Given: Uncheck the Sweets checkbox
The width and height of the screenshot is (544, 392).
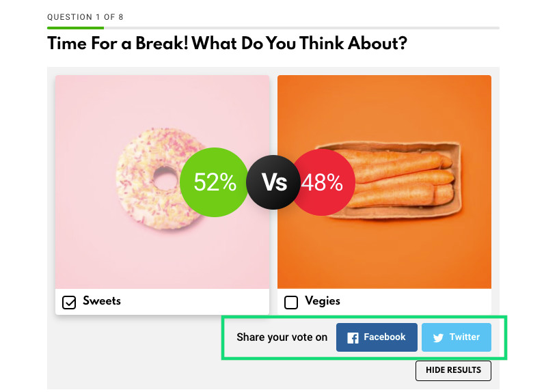Looking at the screenshot, I should [x=69, y=303].
